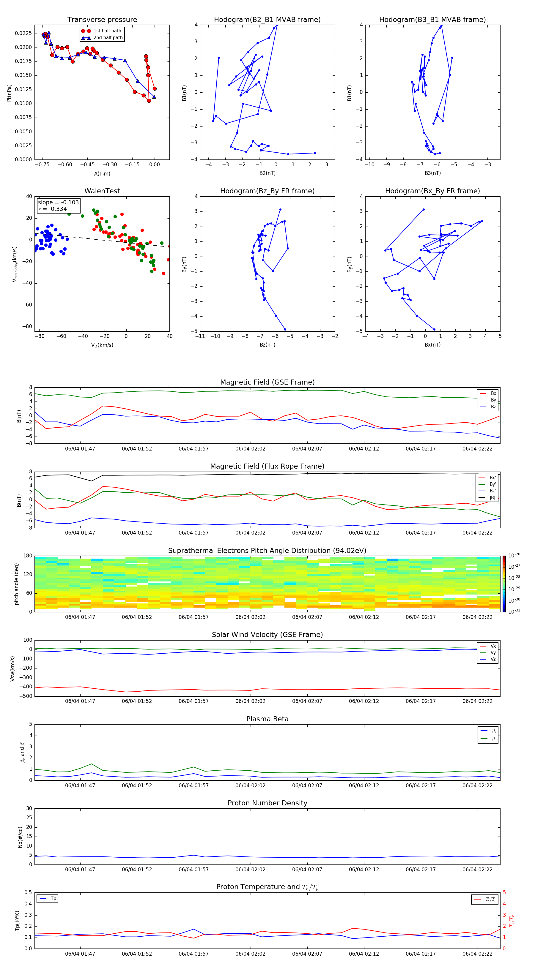This screenshot has height=980, width=535.
Task: Select the Vx legend entry in velocity panel
Action: click(488, 646)
